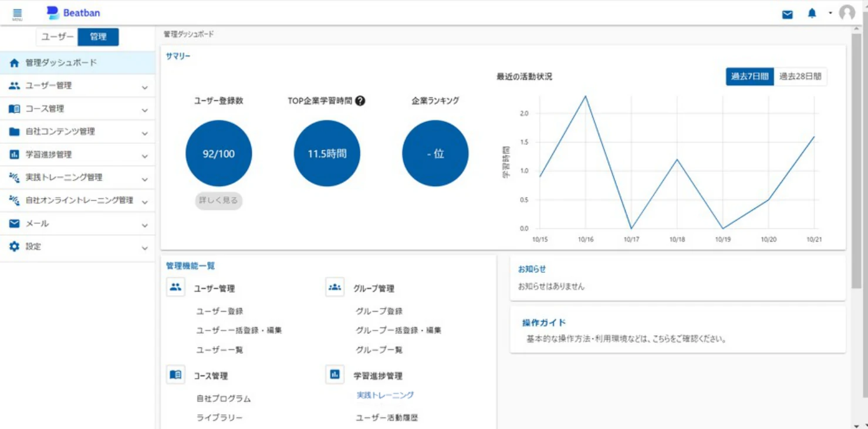Expand 学習進捗管理 sidebar chevron

pyautogui.click(x=145, y=157)
